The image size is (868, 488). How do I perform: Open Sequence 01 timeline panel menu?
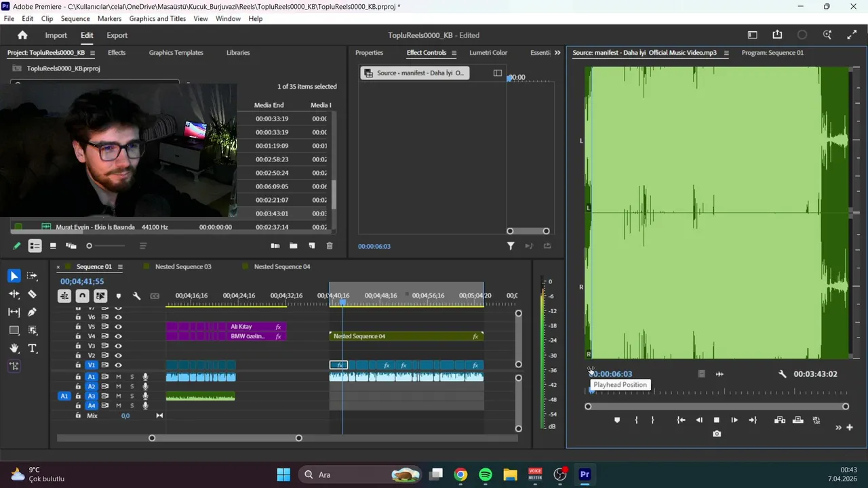pyautogui.click(x=120, y=267)
